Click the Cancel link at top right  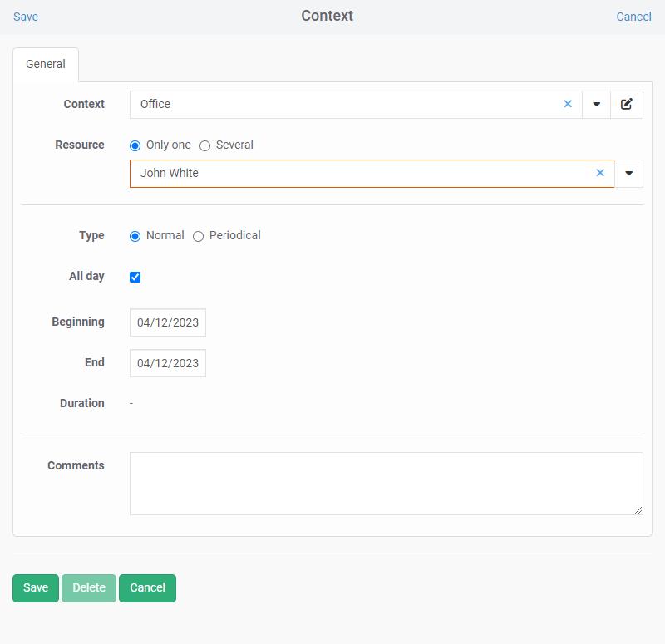[x=633, y=17]
